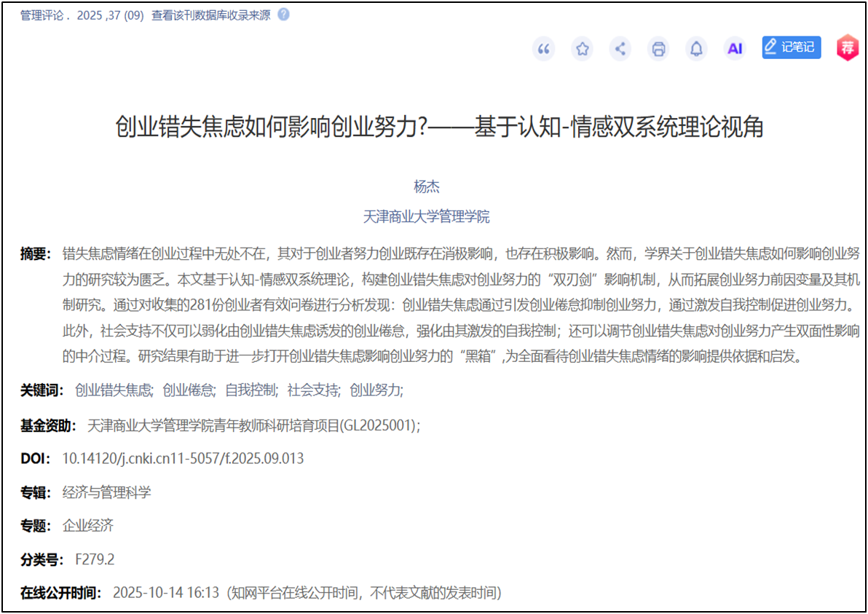Click the bell alert icon

(697, 49)
